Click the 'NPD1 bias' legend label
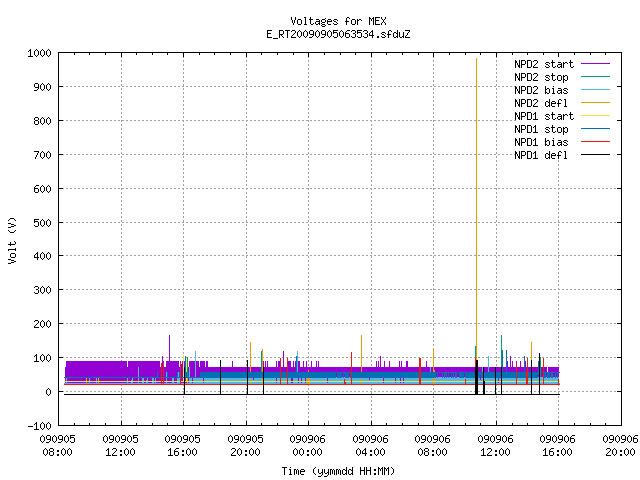Screen dimensions: 640x480 click(541, 142)
